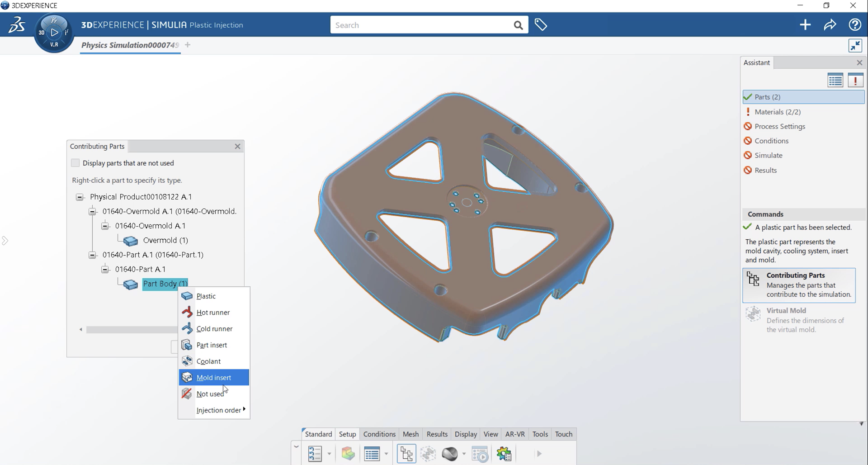Viewport: 868px width, 465px height.
Task: Click the Contributing Parts command icon
Action: tap(753, 279)
